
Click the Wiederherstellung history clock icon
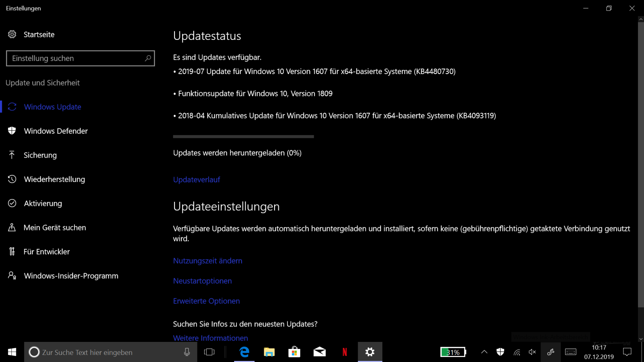click(12, 179)
